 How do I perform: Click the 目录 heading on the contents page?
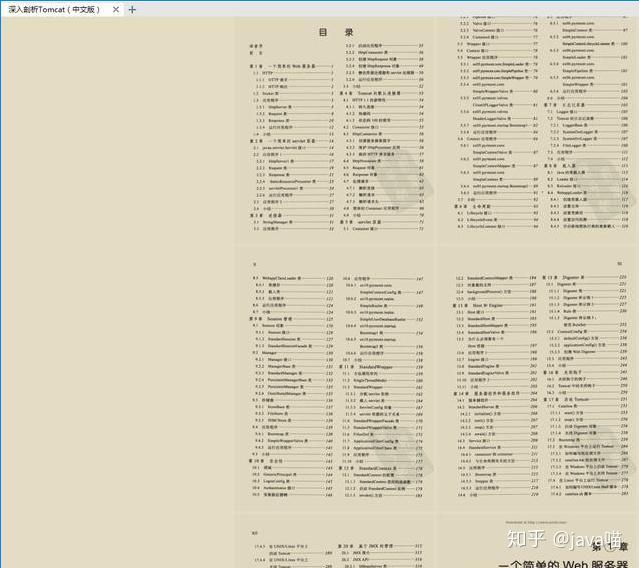(336, 32)
